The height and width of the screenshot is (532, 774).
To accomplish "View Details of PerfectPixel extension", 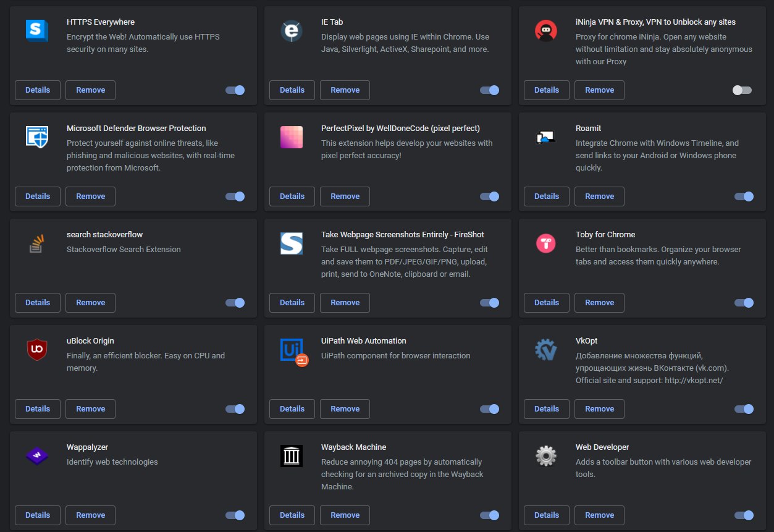I will (x=292, y=196).
